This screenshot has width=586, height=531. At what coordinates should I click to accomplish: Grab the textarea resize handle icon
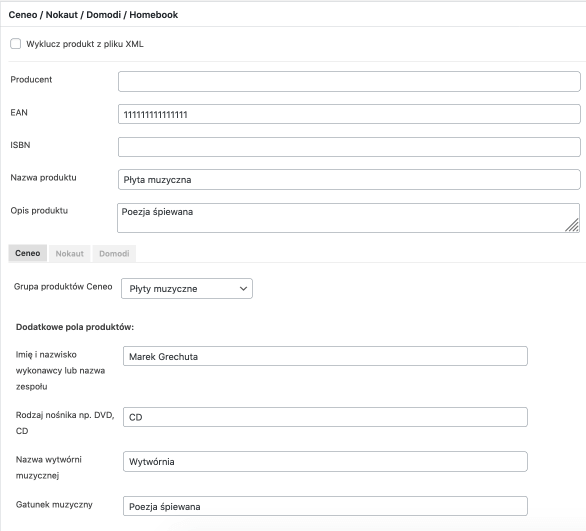[572, 225]
